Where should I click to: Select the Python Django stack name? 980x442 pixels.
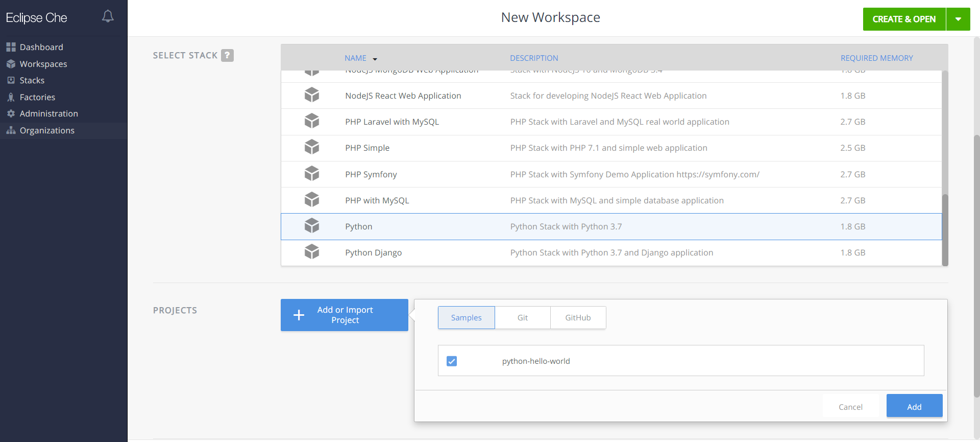coord(373,252)
